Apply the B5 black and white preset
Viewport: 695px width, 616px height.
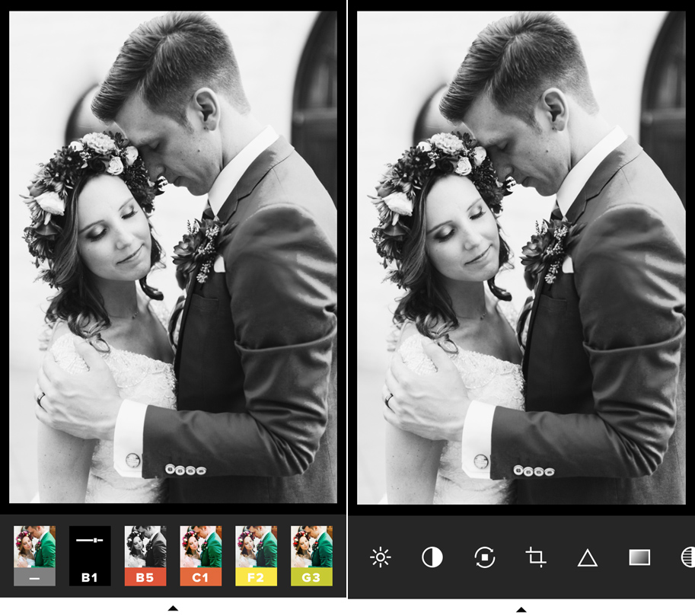145,547
